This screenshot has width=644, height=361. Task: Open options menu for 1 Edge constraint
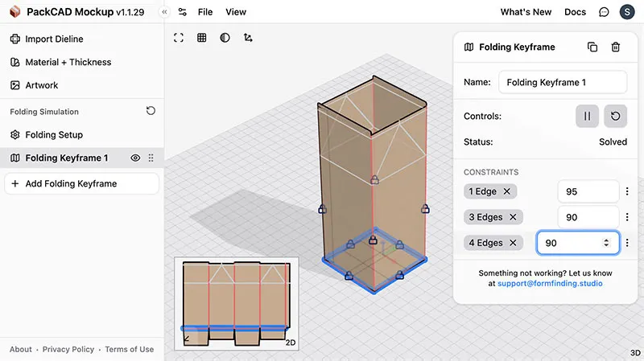(x=627, y=191)
